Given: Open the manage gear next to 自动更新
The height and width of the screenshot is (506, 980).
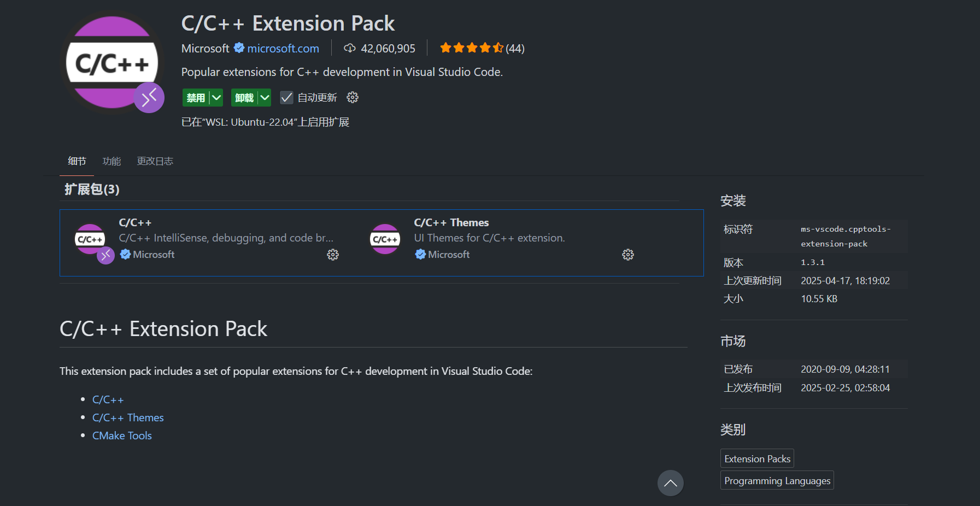Looking at the screenshot, I should tap(353, 97).
